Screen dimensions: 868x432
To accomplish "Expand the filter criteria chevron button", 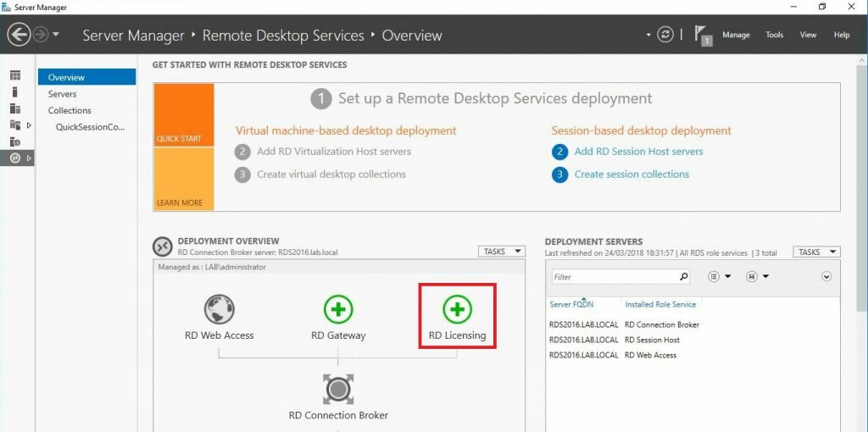I will pos(826,277).
